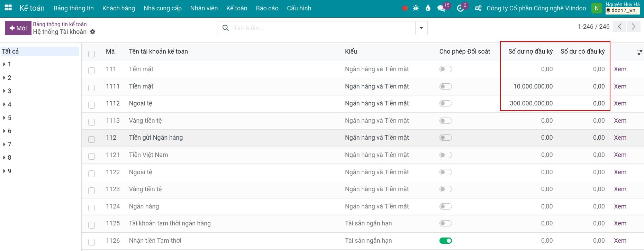The width and height of the screenshot is (644, 251).
Task: Sort by Số dư nợ đầu kỳ column
Action: 530,52
